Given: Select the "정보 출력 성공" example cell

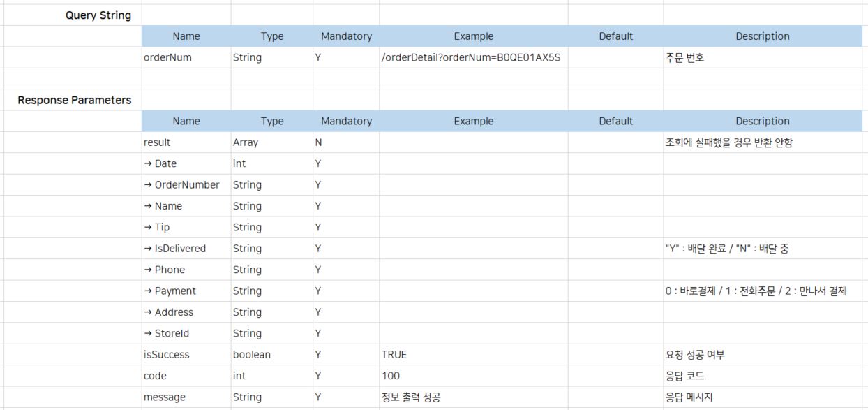Looking at the screenshot, I should (411, 397).
